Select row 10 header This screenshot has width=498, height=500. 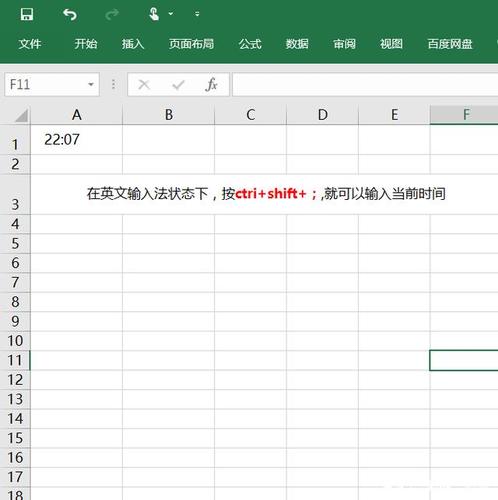tap(15, 341)
